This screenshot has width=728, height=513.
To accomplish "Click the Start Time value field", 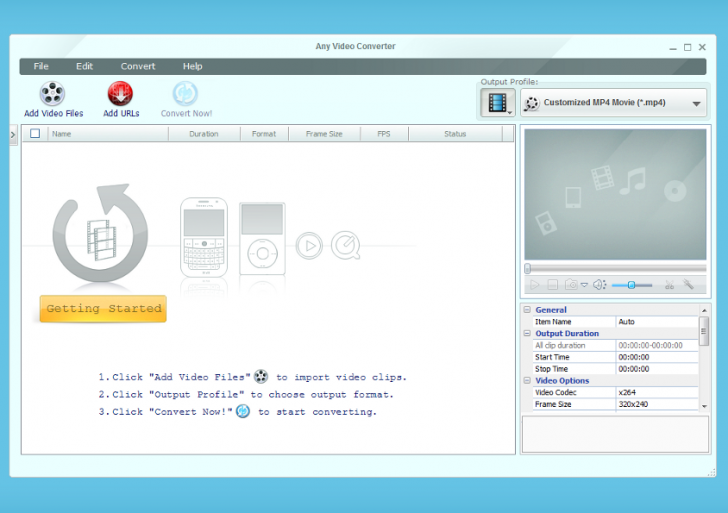I will 655,357.
